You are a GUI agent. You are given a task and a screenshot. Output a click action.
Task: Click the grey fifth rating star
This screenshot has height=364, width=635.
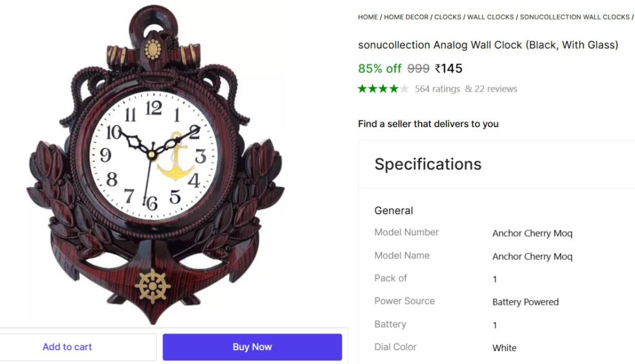[404, 89]
